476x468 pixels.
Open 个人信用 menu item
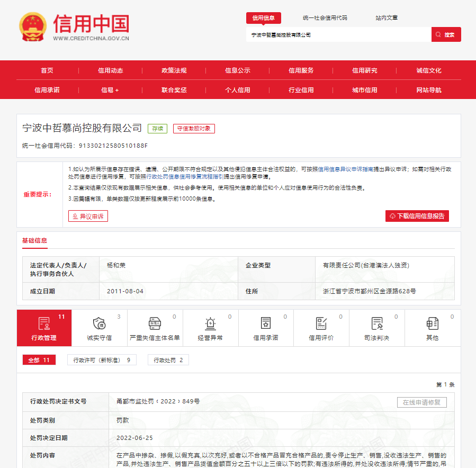(x=238, y=90)
